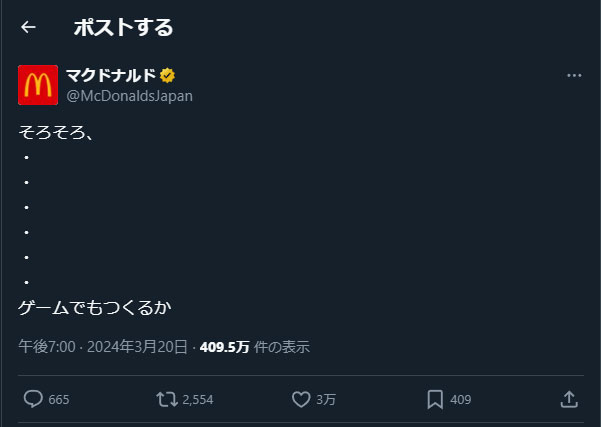Click the 午後7:00 timestamp
Viewport: 601px width, 427px height.
coord(47,347)
